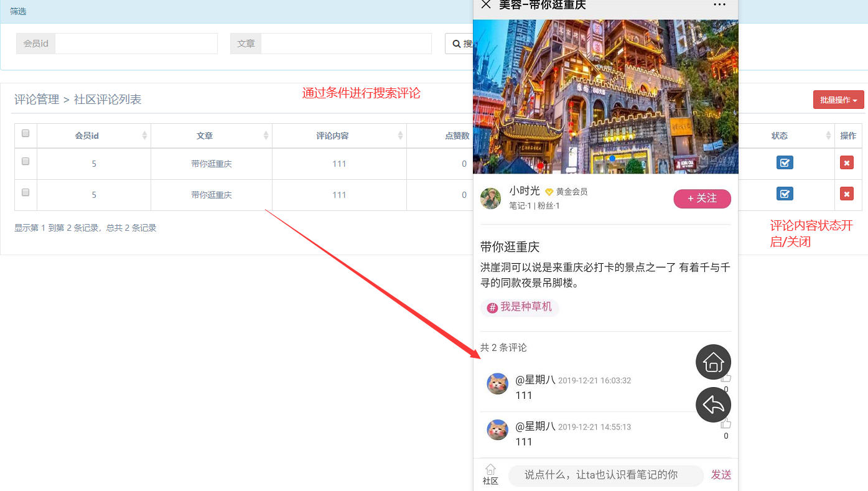Viewport: 868px width, 491px height.
Task: Click the 操作 column header
Action: [848, 136]
